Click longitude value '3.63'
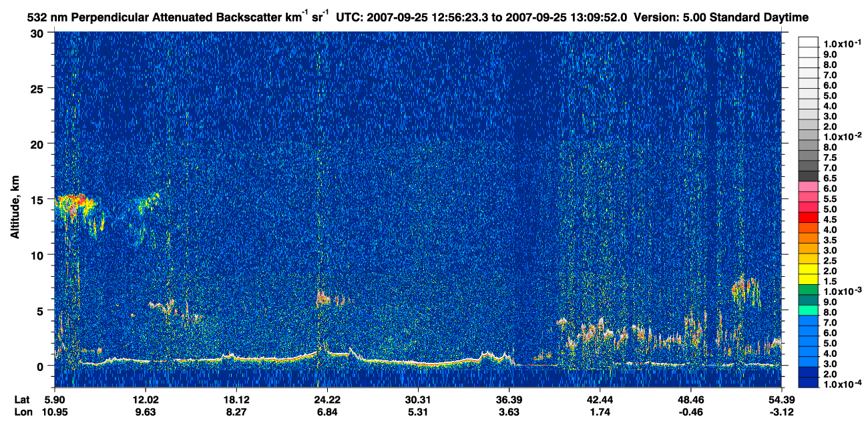 (509, 412)
